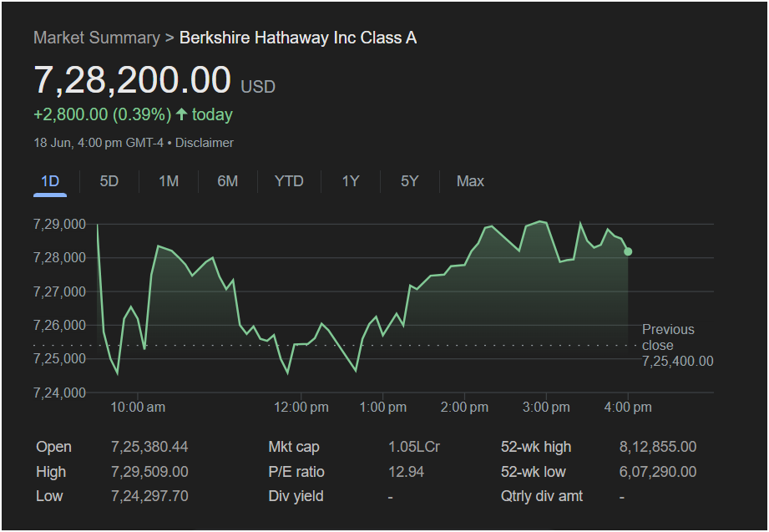This screenshot has height=532, width=769.
Task: Click the Qtrly div amt label
Action: (x=541, y=496)
